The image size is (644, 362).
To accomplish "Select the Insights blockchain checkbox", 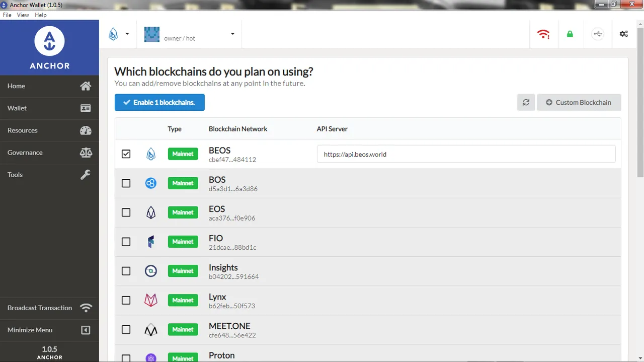I will pos(126,271).
